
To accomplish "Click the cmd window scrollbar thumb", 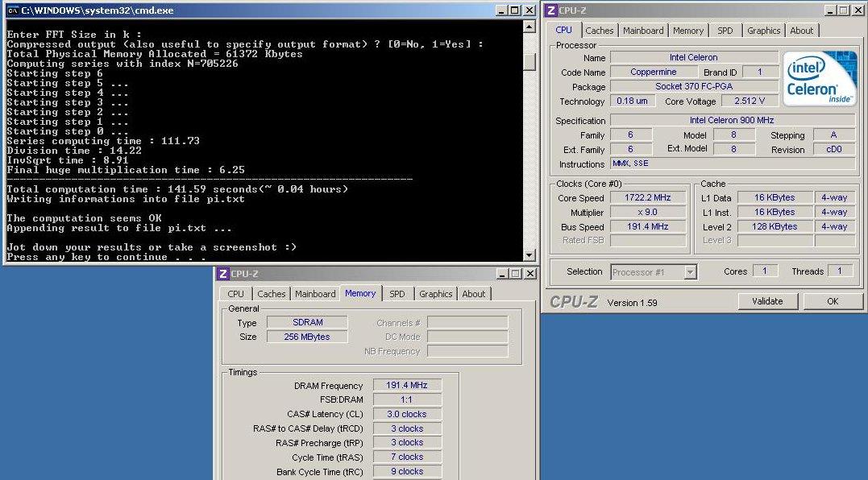I will pos(530,62).
